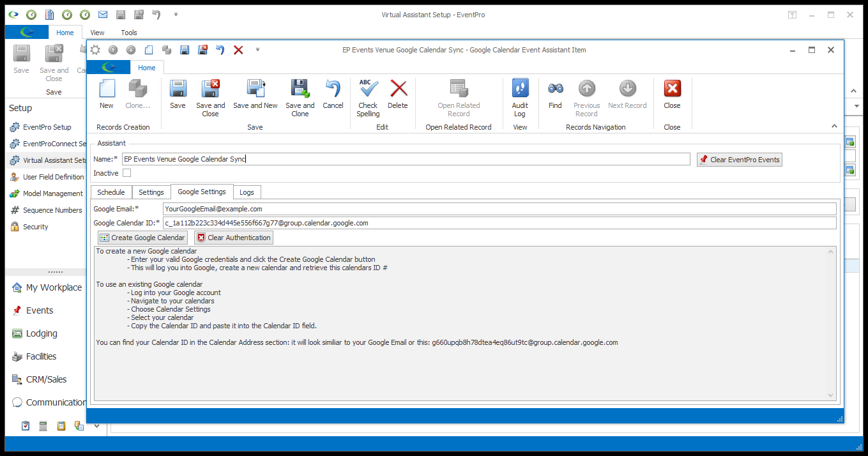The height and width of the screenshot is (456, 868).
Task: Click into the Google Calendar ID field
Action: [x=499, y=223]
